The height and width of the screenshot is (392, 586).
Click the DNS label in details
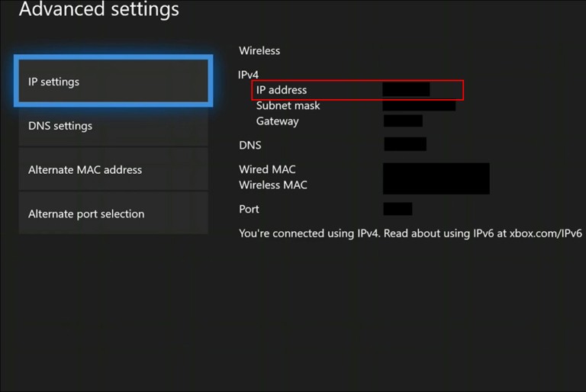coord(250,145)
